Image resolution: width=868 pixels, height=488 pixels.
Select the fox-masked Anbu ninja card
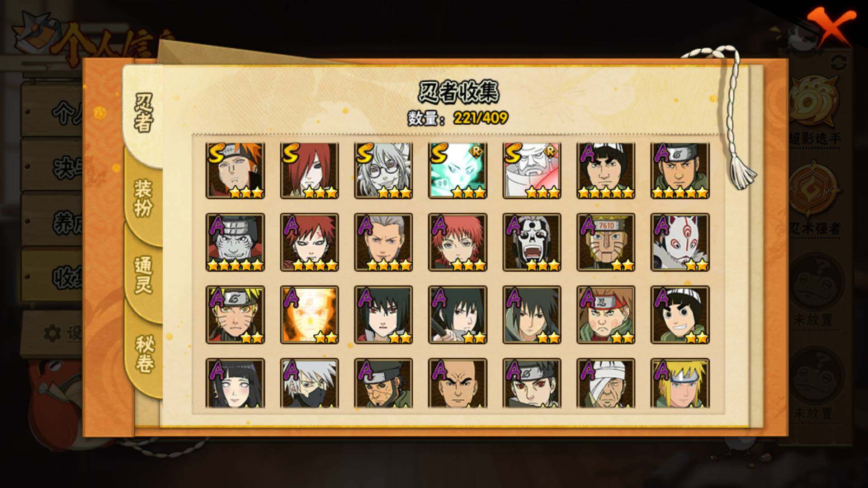[680, 243]
